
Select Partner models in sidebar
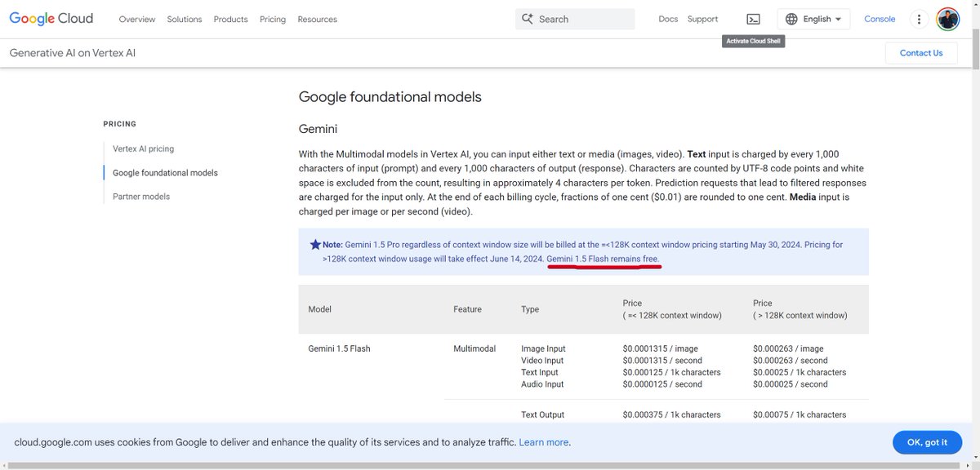(141, 197)
